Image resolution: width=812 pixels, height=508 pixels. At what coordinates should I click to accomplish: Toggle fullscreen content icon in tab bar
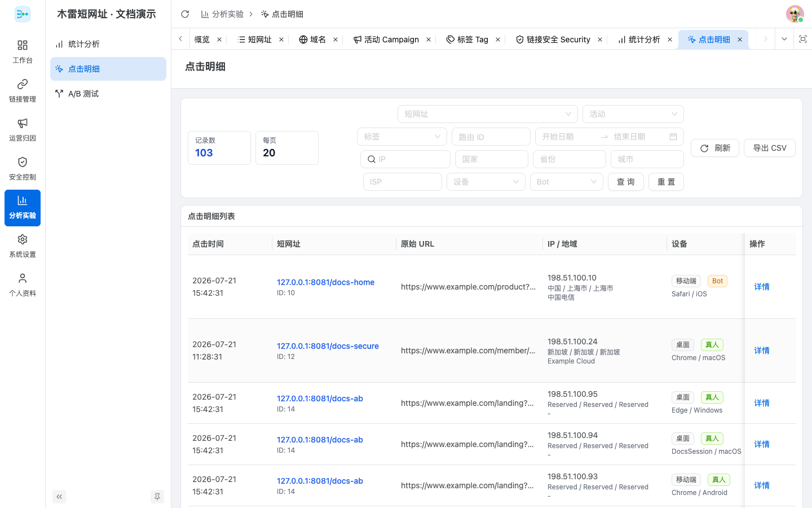(803, 39)
